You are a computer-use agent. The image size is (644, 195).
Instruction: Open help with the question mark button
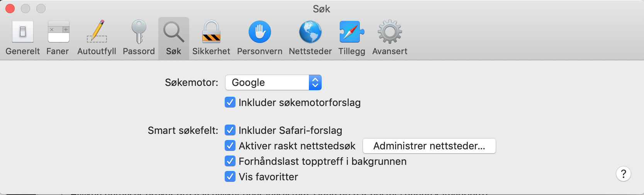[x=624, y=174]
